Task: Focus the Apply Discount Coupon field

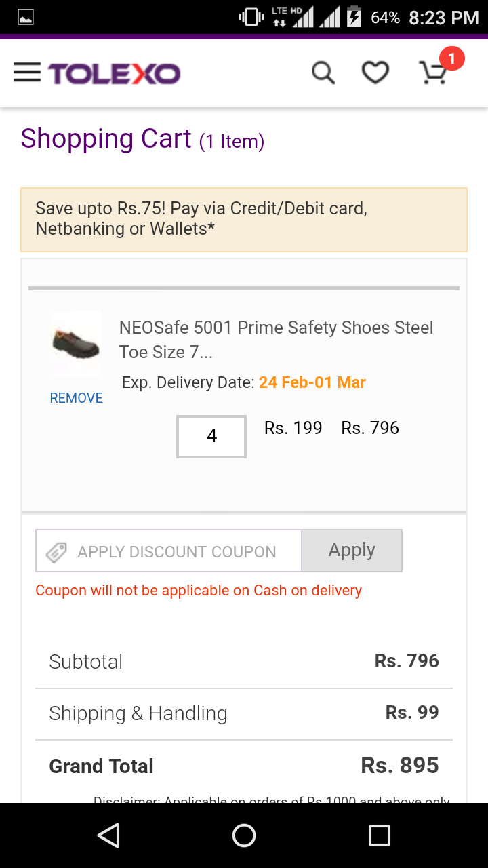Action: coord(176,551)
